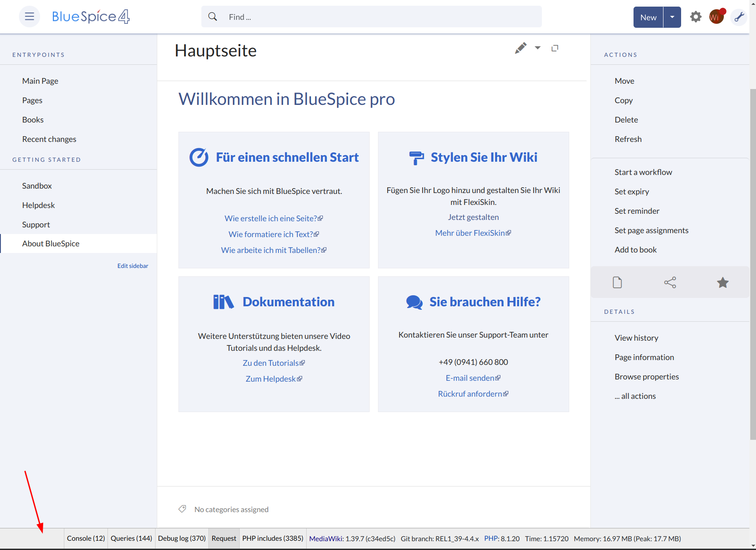
Task: Toggle full screen view icon
Action: (x=555, y=48)
